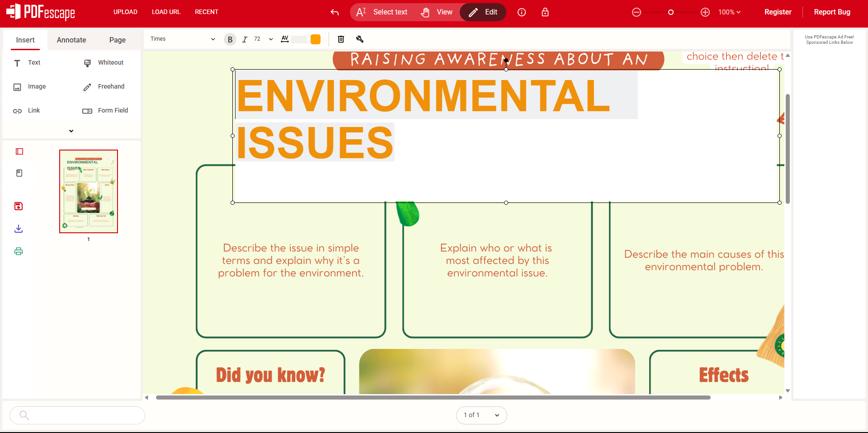
Task: Delete selected text box trash icon
Action: 341,39
